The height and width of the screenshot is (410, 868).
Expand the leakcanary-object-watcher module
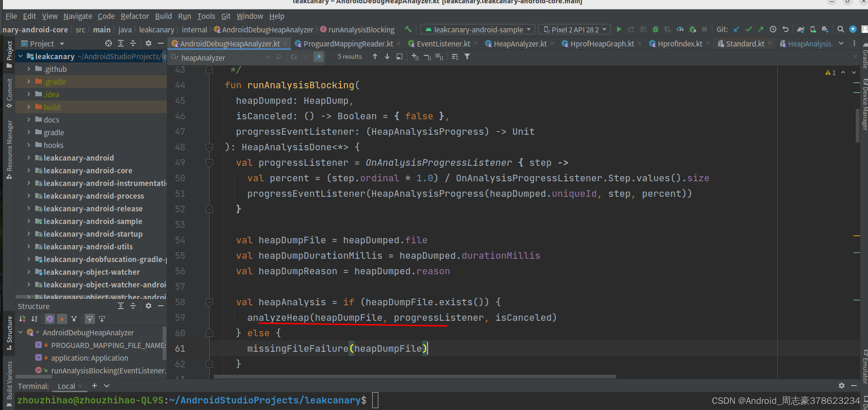[29, 272]
